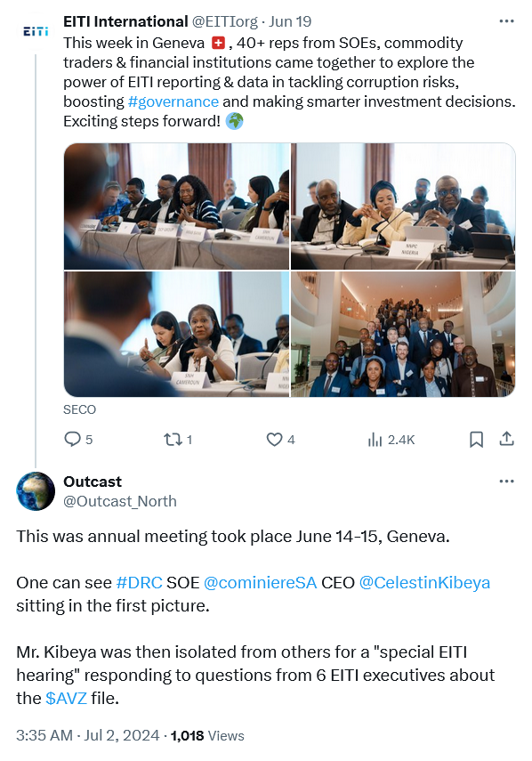Open the top-right NNPC Nigeria photo

click(403, 206)
